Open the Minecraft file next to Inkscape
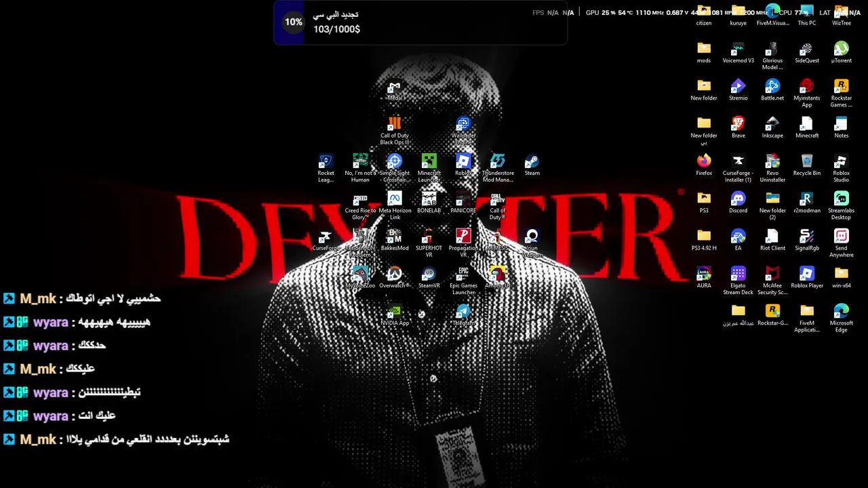The image size is (868, 488). coord(807,127)
